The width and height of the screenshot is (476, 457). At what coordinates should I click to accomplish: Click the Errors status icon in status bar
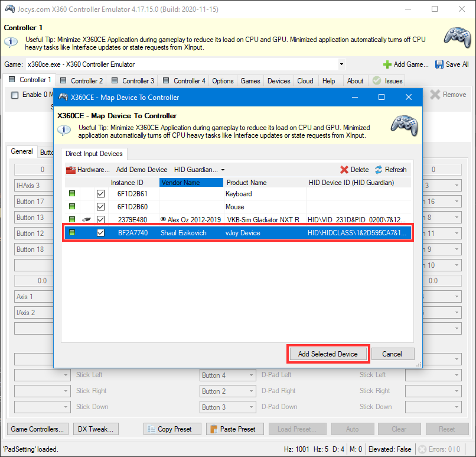coord(422,449)
